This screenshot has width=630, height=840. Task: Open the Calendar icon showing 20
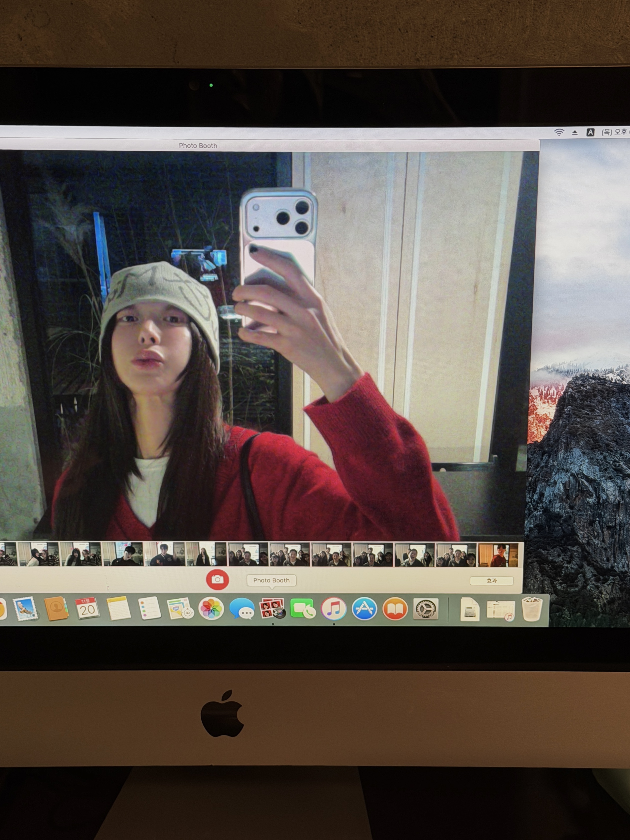pyautogui.click(x=87, y=609)
